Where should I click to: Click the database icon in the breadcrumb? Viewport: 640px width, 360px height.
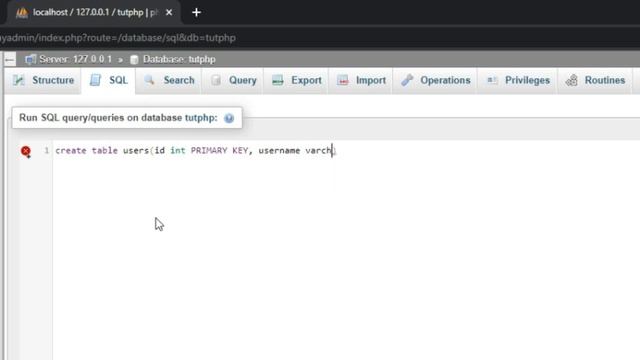(x=134, y=60)
